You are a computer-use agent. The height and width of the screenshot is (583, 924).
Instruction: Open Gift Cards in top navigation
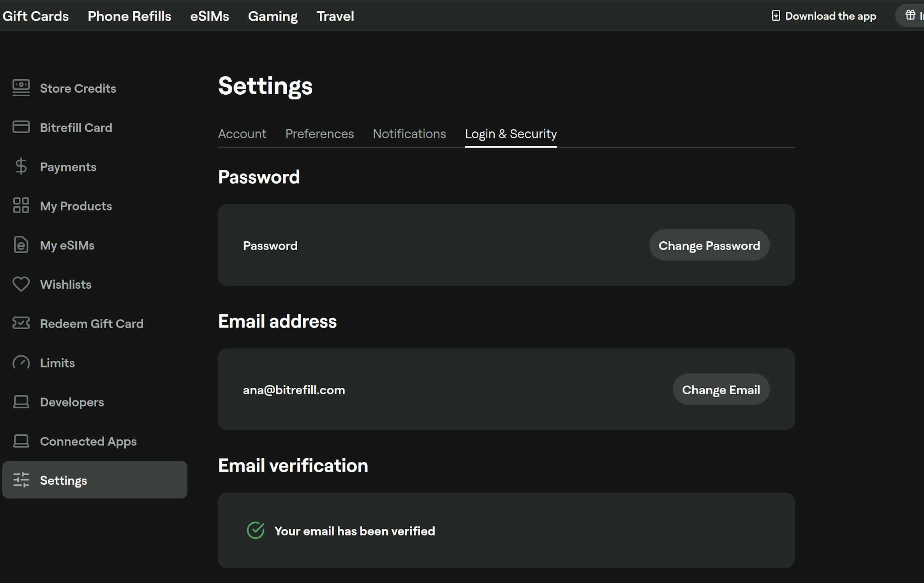(x=35, y=16)
